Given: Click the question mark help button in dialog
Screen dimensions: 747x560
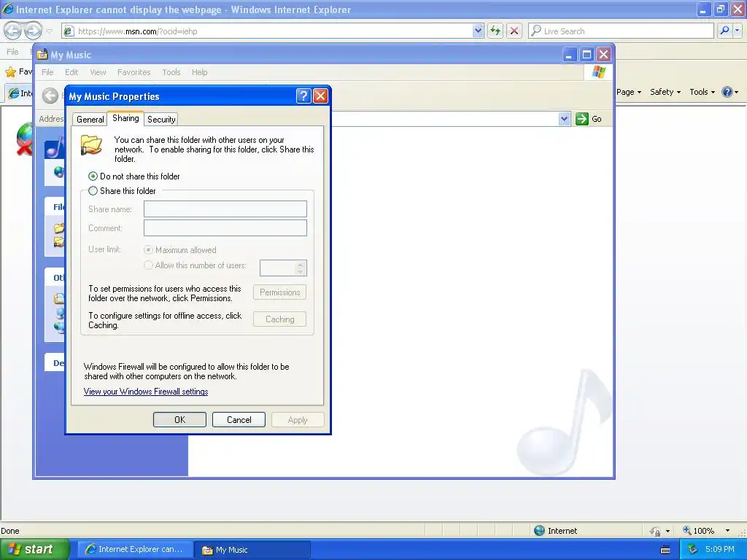Looking at the screenshot, I should pyautogui.click(x=303, y=96).
